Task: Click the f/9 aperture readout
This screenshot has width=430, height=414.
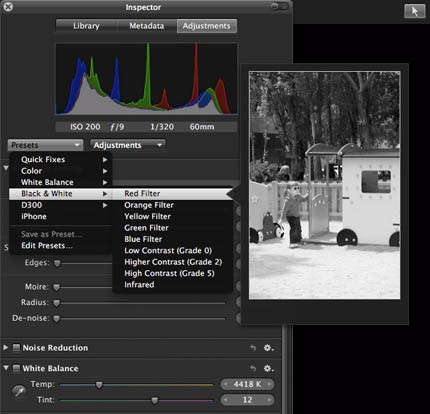Action: [x=117, y=127]
